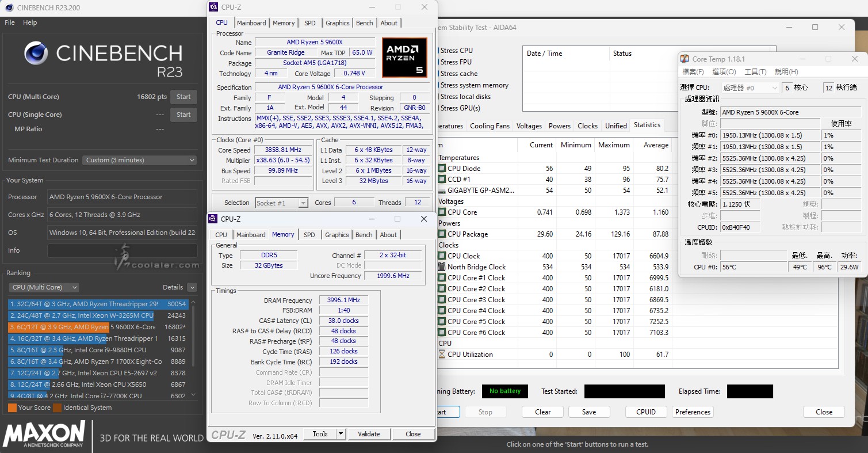The width and height of the screenshot is (868, 453).
Task: Open the Socket #1 Selection dropdown in CPU-Z
Action: 282,203
